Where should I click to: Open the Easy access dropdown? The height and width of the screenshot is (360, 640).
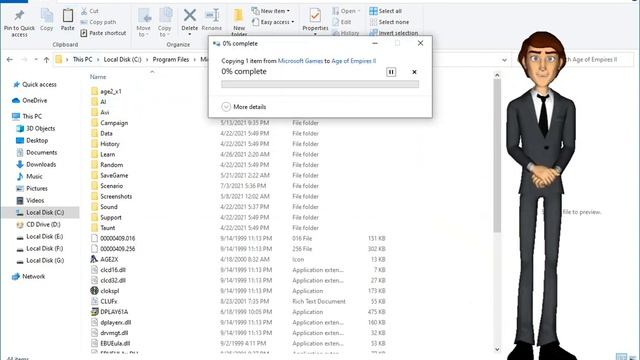tap(273, 22)
